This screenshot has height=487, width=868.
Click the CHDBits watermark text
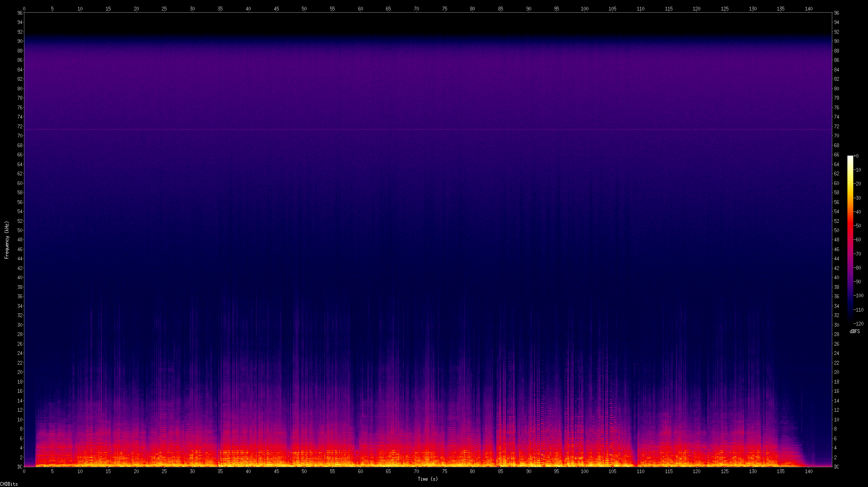coord(9,484)
